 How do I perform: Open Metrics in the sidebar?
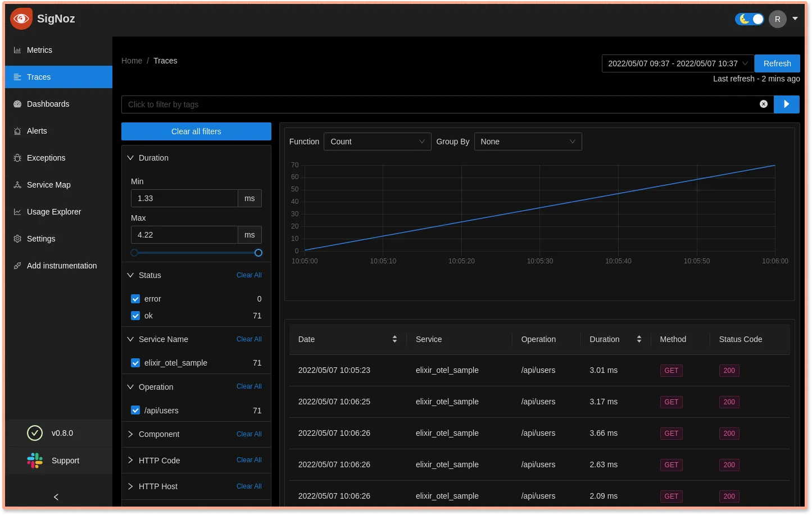pos(58,50)
